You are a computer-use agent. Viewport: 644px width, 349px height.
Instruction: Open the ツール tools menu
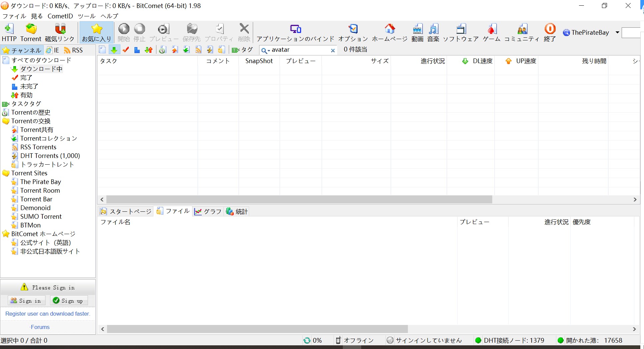coord(87,16)
